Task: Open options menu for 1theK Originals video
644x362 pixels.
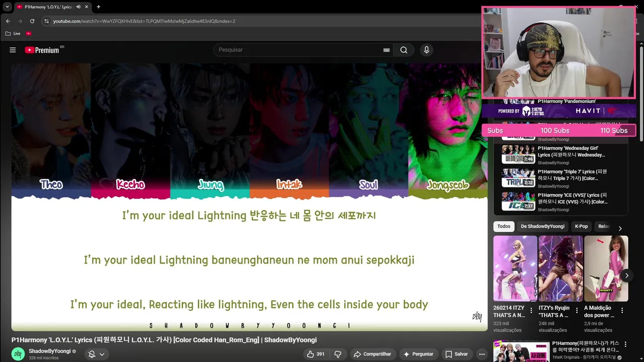Action: [626, 344]
